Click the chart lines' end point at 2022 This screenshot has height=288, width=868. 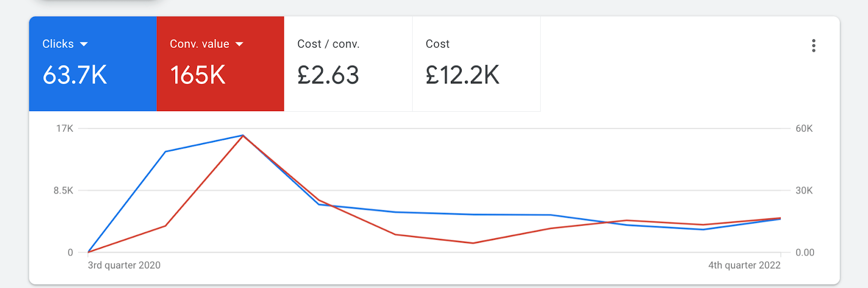[780, 219]
